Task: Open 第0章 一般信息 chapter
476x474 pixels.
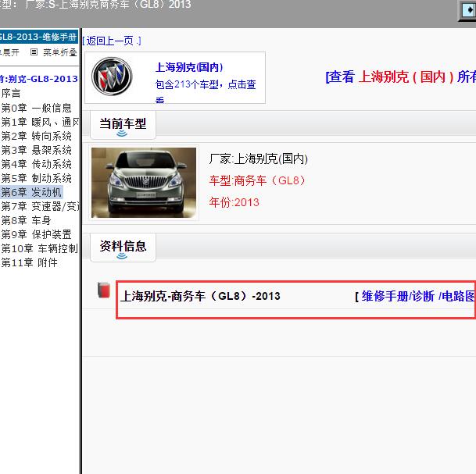Action: tap(36, 108)
